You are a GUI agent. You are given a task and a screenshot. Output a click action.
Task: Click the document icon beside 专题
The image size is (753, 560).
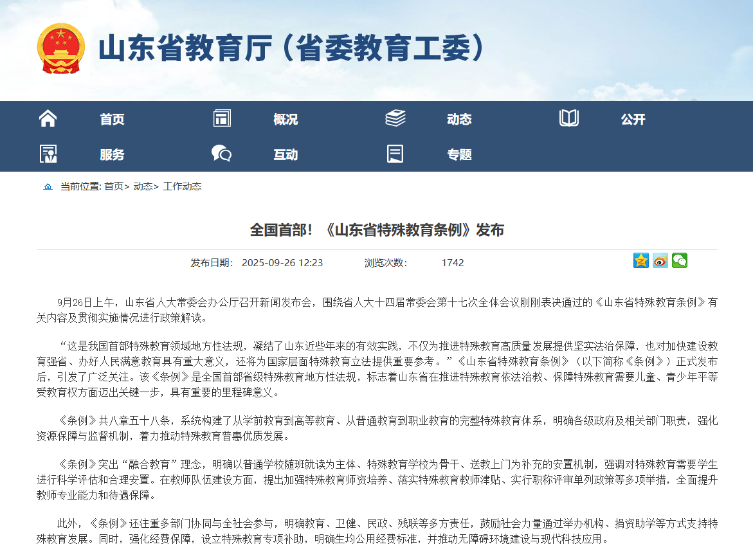(x=395, y=154)
